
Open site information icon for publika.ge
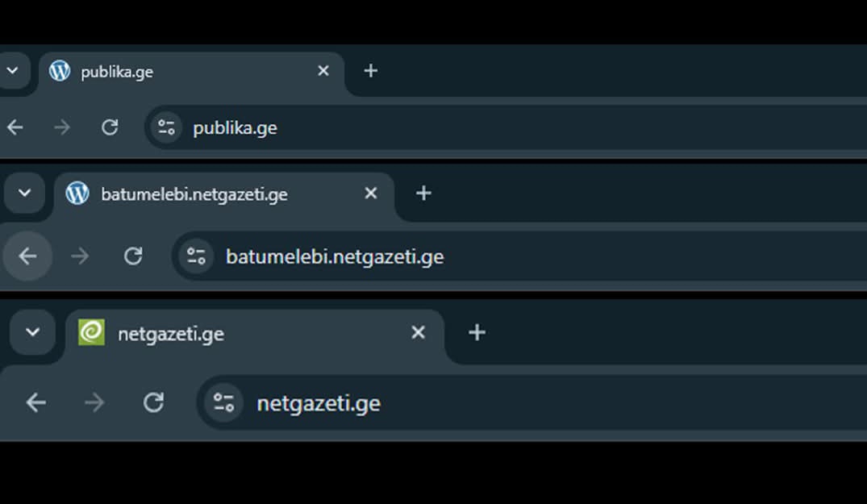tap(166, 127)
